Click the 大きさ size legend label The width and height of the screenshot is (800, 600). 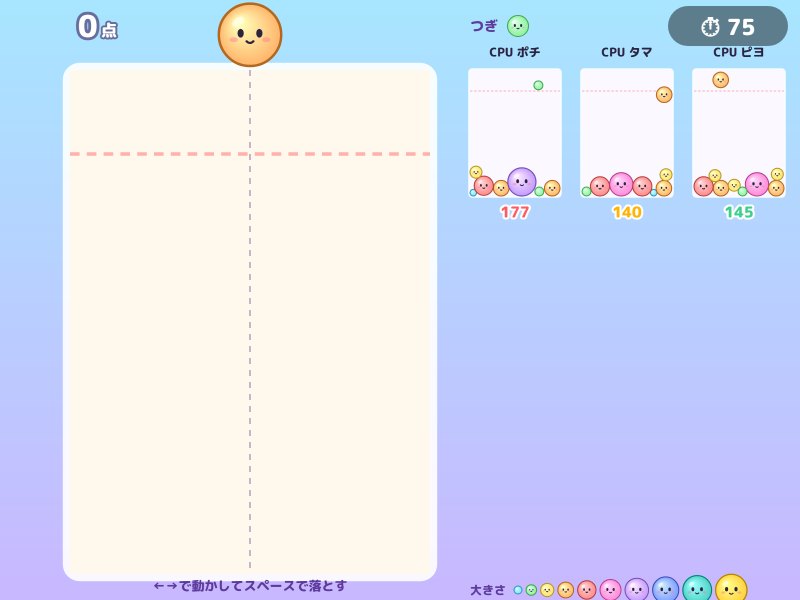tap(488, 590)
